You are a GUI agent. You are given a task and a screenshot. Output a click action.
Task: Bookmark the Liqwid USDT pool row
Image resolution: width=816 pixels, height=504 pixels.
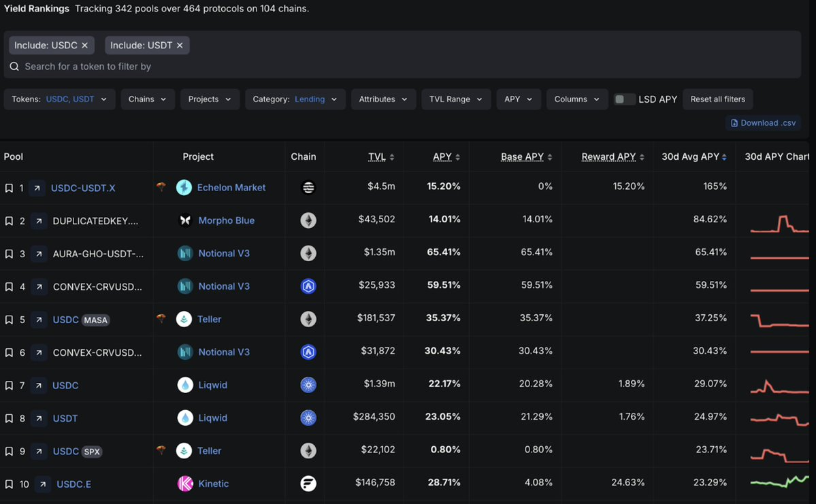click(9, 418)
